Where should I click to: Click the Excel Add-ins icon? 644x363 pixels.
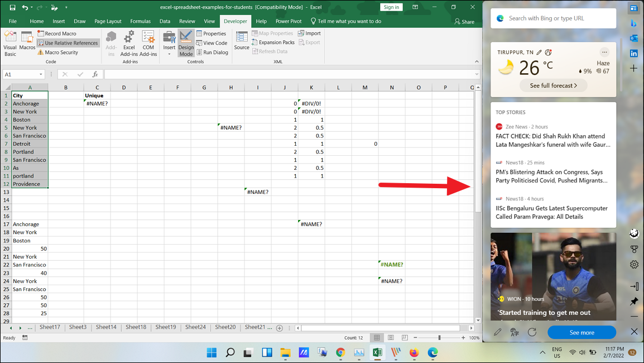tap(129, 43)
